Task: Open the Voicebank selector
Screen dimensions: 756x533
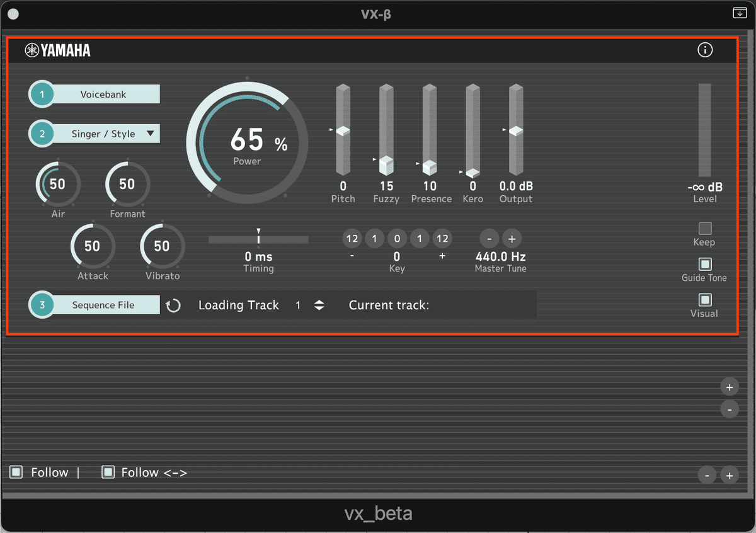Action: click(94, 95)
